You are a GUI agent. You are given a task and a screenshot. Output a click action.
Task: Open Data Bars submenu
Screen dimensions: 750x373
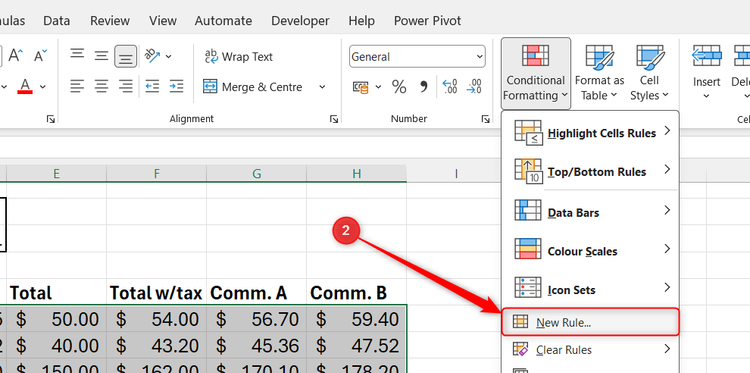point(590,212)
